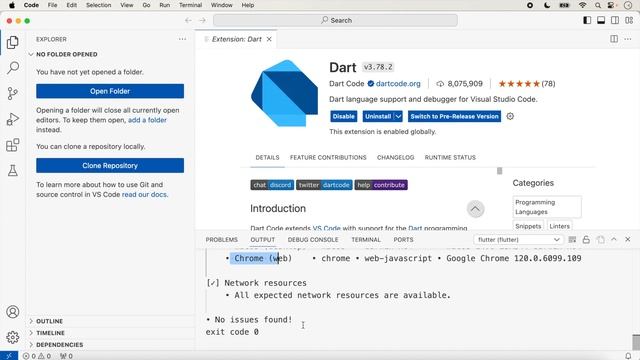Select flutter output channel dropdown

tap(518, 240)
